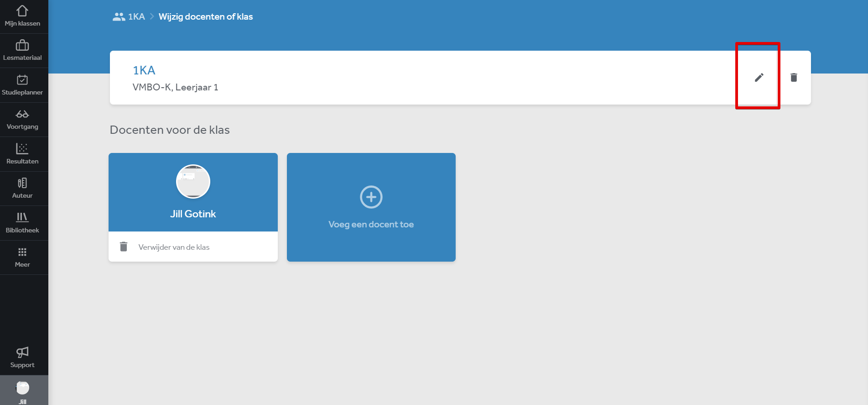Select the name Jill Gotink
This screenshot has height=405, width=868.
pos(193,214)
